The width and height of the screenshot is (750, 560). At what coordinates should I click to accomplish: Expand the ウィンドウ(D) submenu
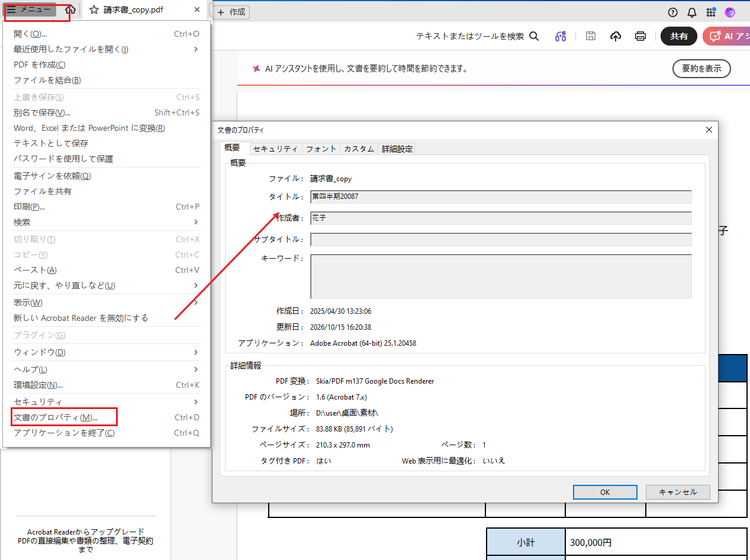(x=107, y=352)
